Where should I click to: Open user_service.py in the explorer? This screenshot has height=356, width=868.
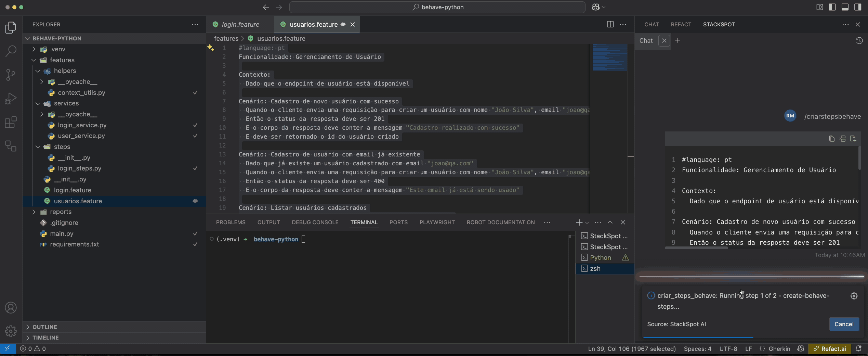click(114, 136)
